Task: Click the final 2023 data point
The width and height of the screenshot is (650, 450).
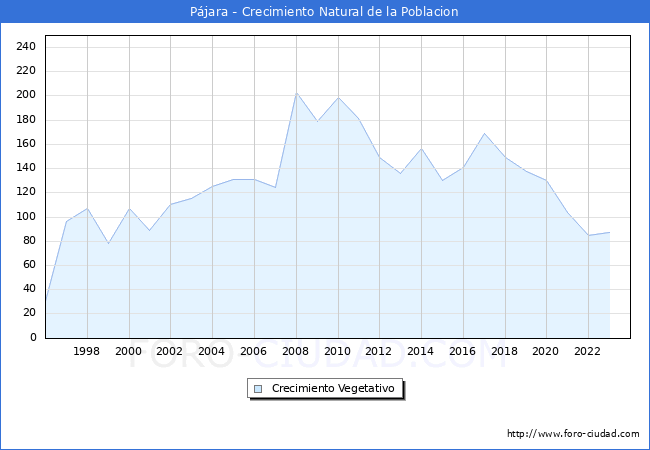Action: [x=609, y=232]
